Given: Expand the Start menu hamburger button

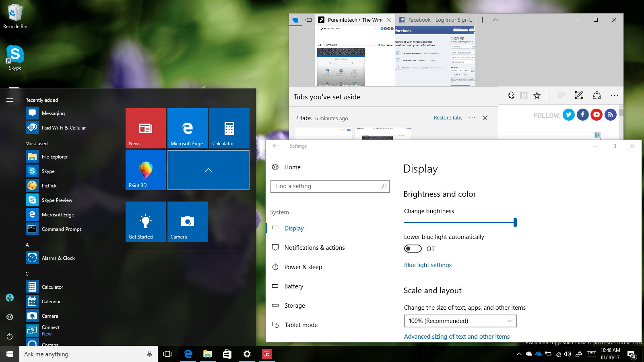Looking at the screenshot, I should click(10, 100).
